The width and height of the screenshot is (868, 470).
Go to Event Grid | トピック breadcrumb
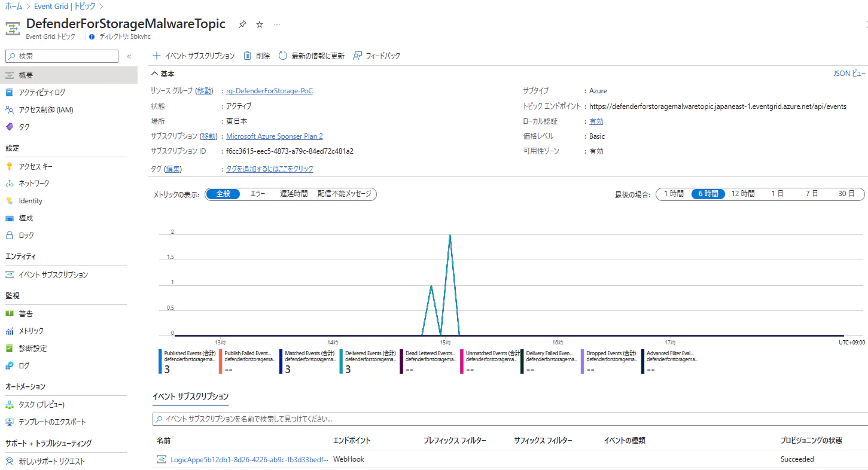[x=65, y=6]
